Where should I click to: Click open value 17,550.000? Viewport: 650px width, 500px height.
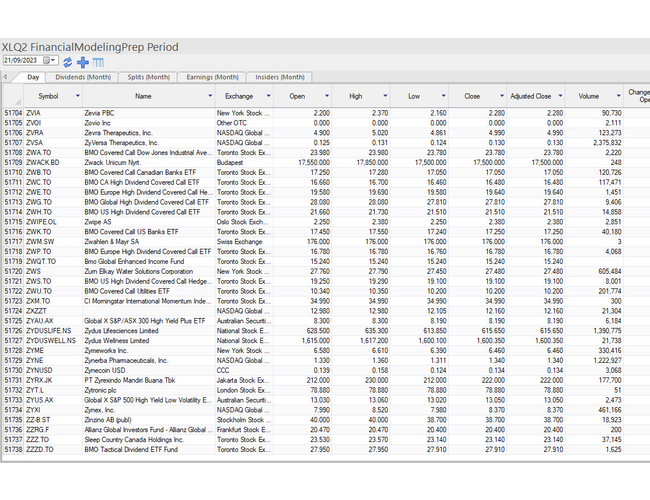coord(302,163)
